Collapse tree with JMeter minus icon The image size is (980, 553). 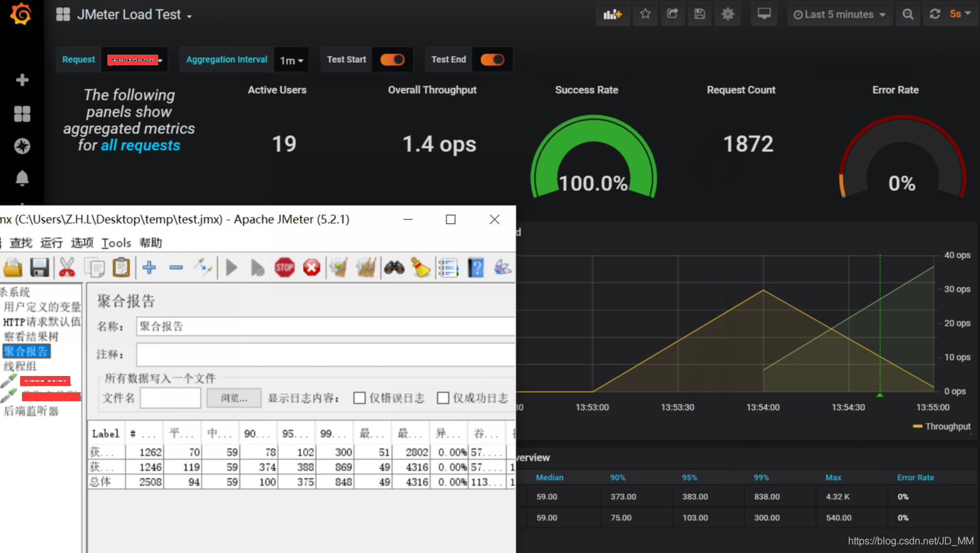[176, 267]
